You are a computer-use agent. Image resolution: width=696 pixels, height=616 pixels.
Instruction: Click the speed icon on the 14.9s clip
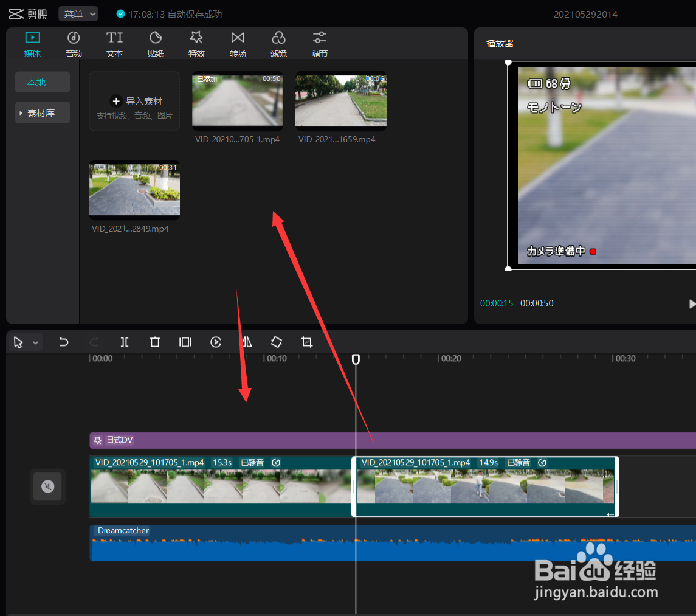click(x=542, y=462)
